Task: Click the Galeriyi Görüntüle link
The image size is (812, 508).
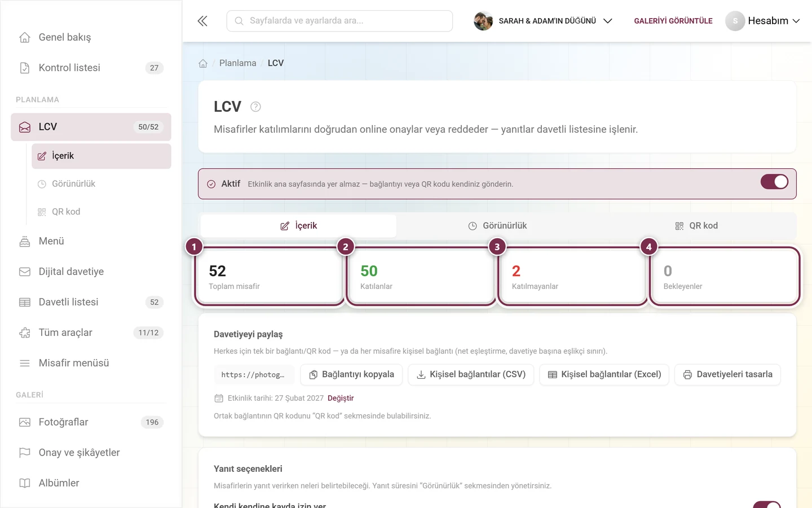Action: 673,21
